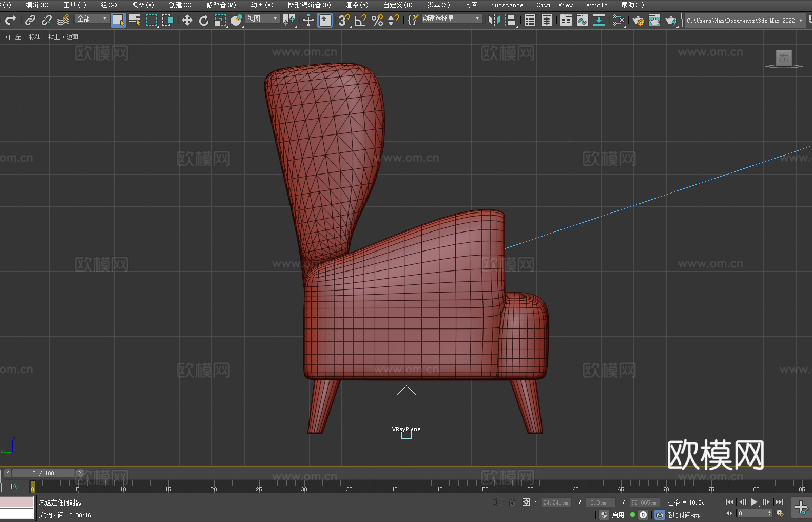Open reference coordinate system dropdown showing 视图
Screen dimensions: 812x522
262,18
